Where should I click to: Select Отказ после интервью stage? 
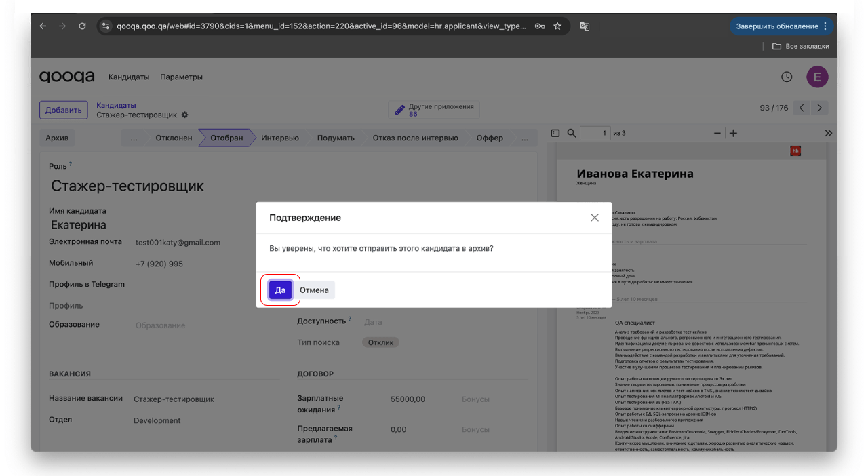coord(415,138)
